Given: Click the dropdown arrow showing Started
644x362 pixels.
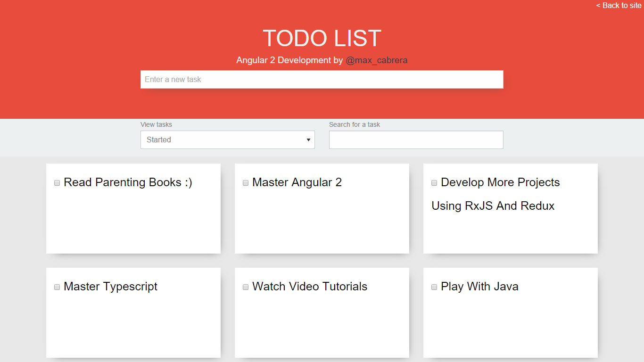Looking at the screenshot, I should click(308, 140).
